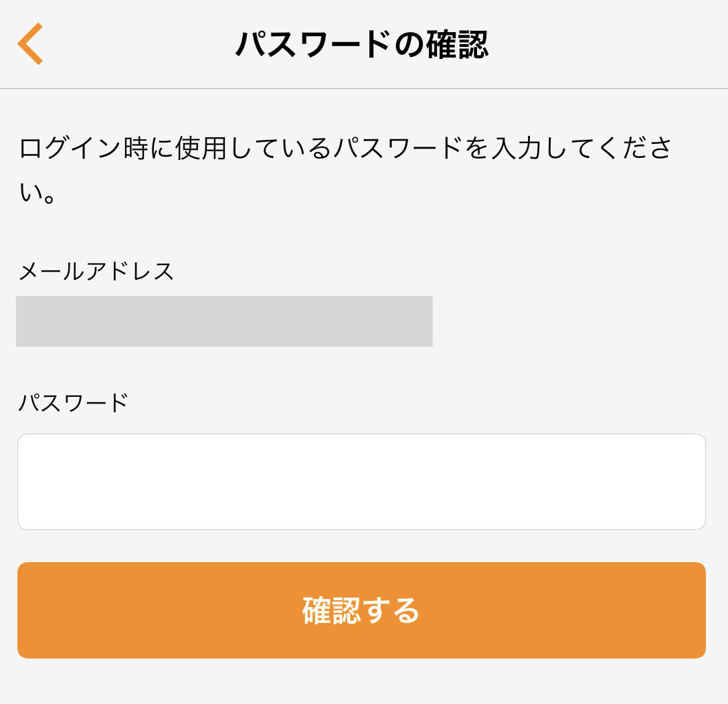Click inside the white password box

pyautogui.click(x=361, y=482)
